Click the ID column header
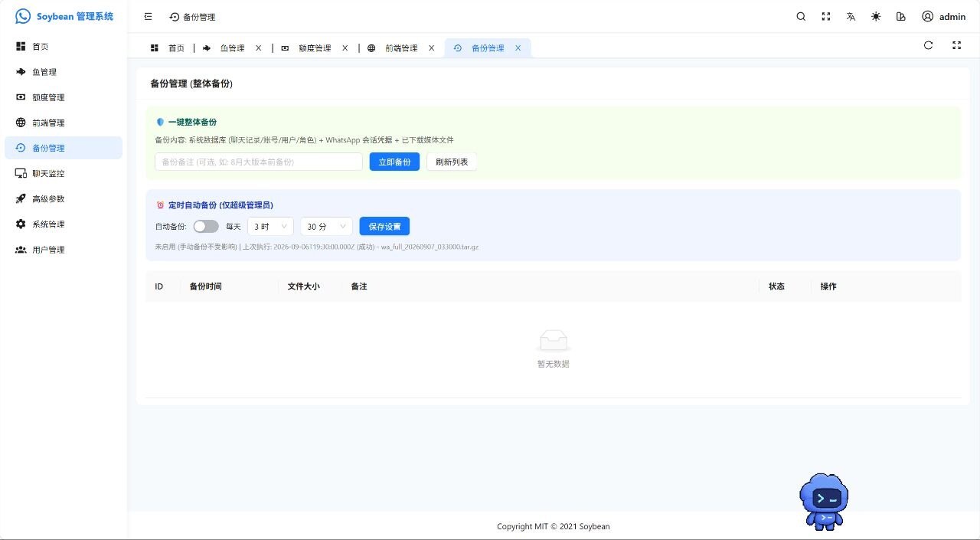Screen dimensions: 980x540 point(158,286)
